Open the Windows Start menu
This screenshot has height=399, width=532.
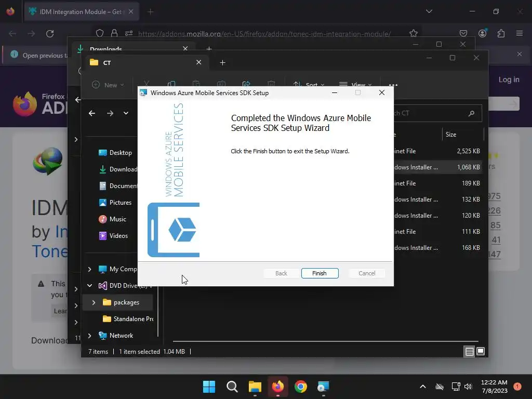(x=209, y=387)
